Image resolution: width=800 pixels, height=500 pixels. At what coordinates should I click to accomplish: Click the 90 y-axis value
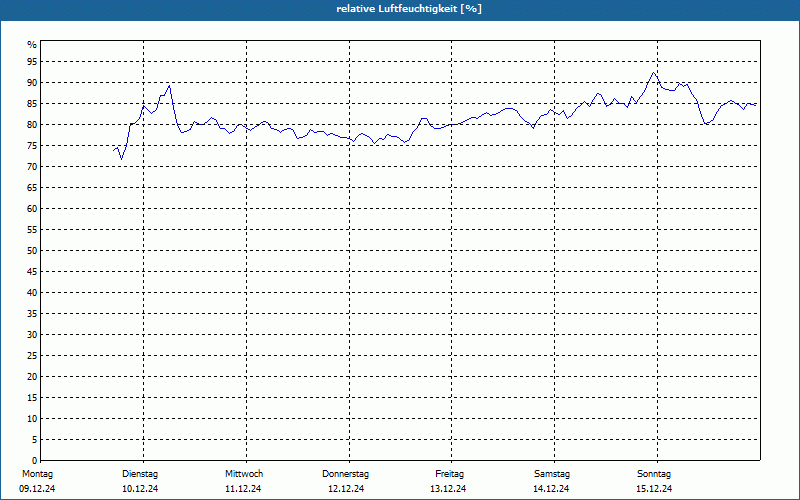tap(32, 83)
